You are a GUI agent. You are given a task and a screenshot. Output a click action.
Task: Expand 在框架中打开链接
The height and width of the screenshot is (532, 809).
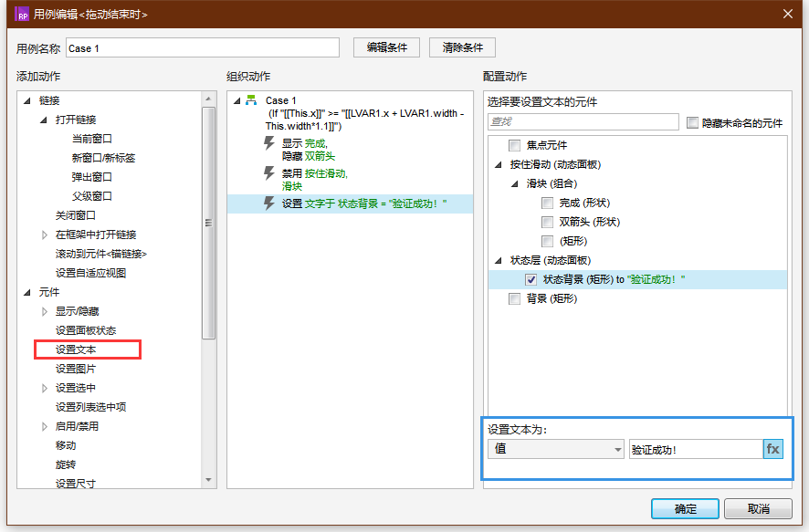coord(45,235)
